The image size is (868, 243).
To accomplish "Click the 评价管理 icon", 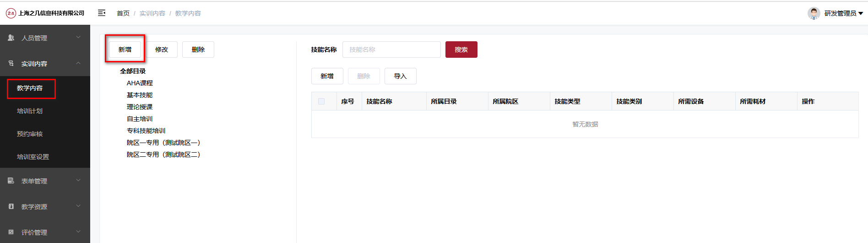I will (11, 232).
